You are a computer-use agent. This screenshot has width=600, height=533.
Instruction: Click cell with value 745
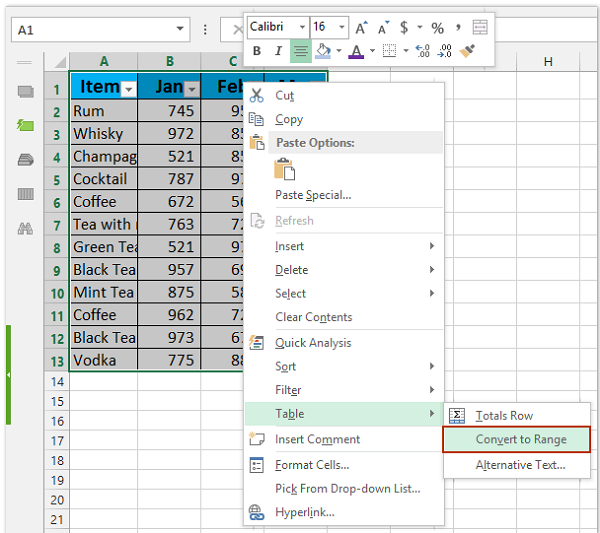(x=169, y=111)
